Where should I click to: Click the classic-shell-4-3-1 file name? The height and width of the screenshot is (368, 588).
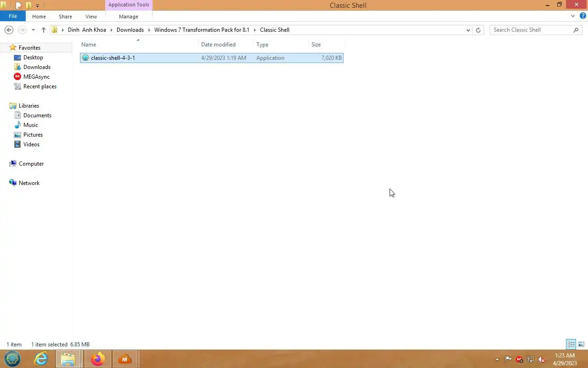click(113, 58)
